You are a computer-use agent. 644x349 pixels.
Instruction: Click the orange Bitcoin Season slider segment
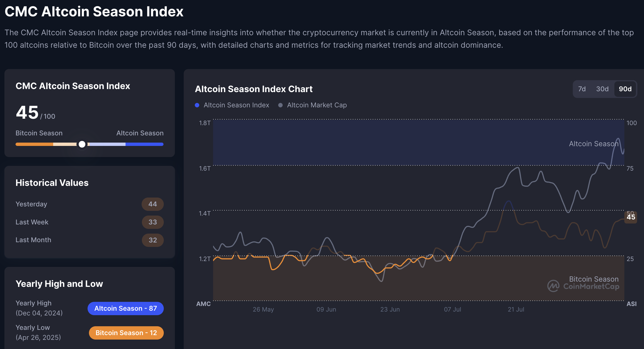34,144
